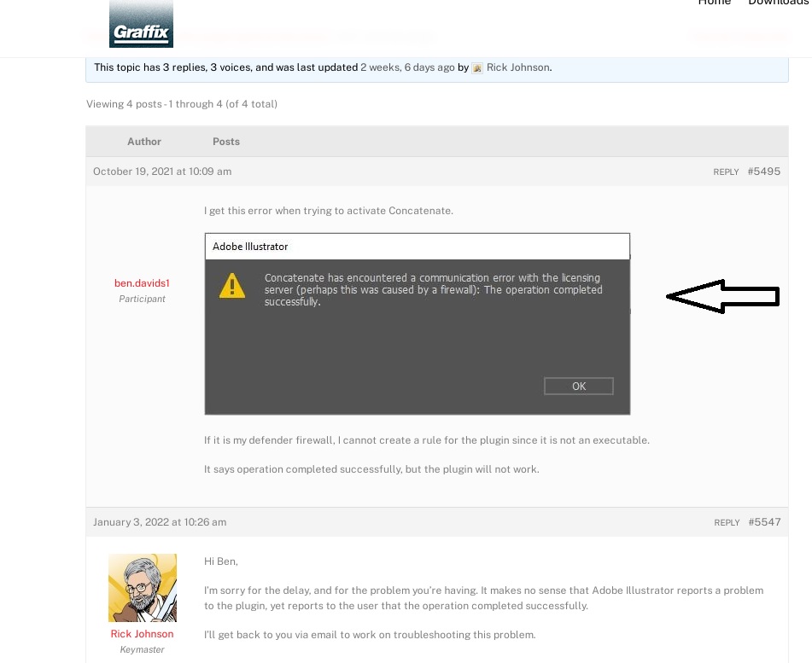Reply to post #5547
Viewport: 812px width, 663px height.
(727, 523)
